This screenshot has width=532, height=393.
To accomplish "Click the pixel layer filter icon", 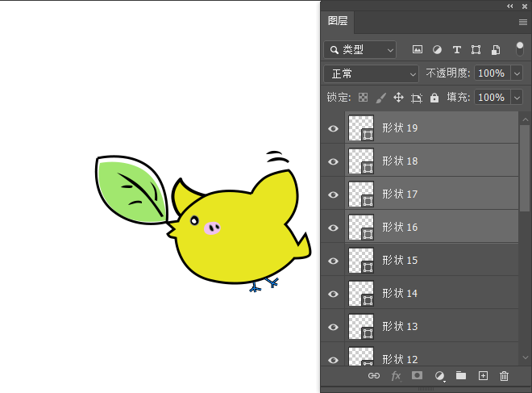I will (x=418, y=49).
